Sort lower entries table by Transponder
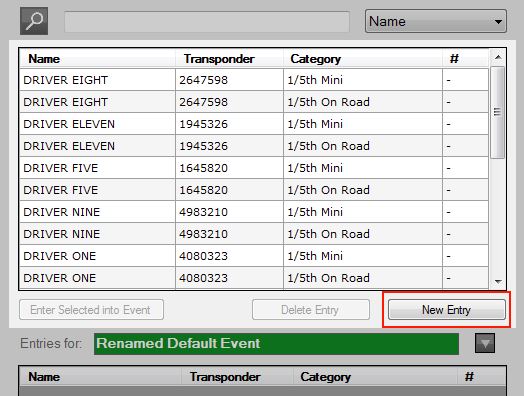The width and height of the screenshot is (524, 396). 237,377
